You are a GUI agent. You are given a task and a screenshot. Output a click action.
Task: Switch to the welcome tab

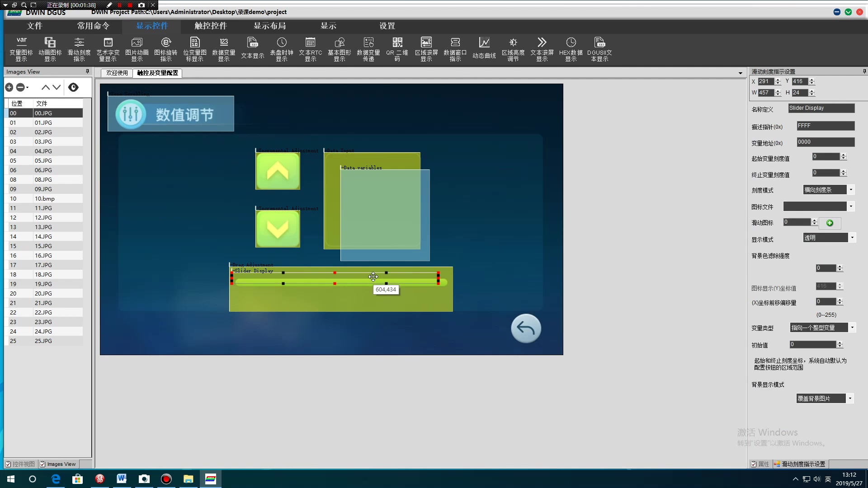117,73
